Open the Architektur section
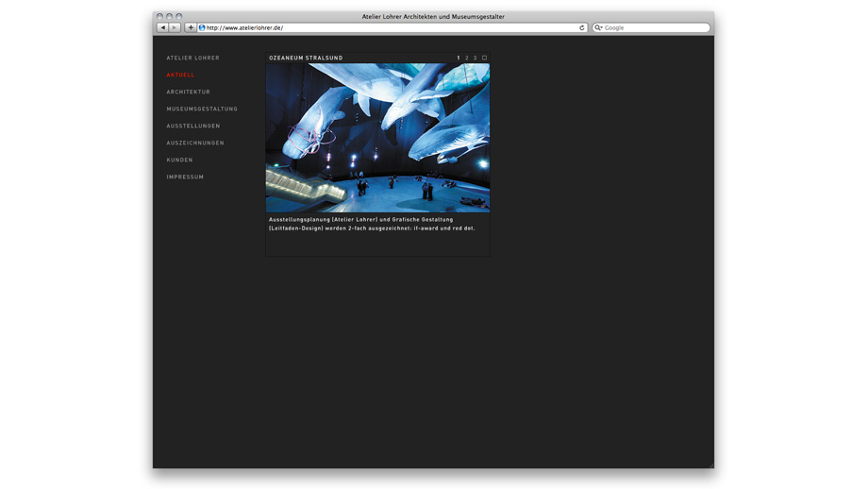 click(188, 93)
